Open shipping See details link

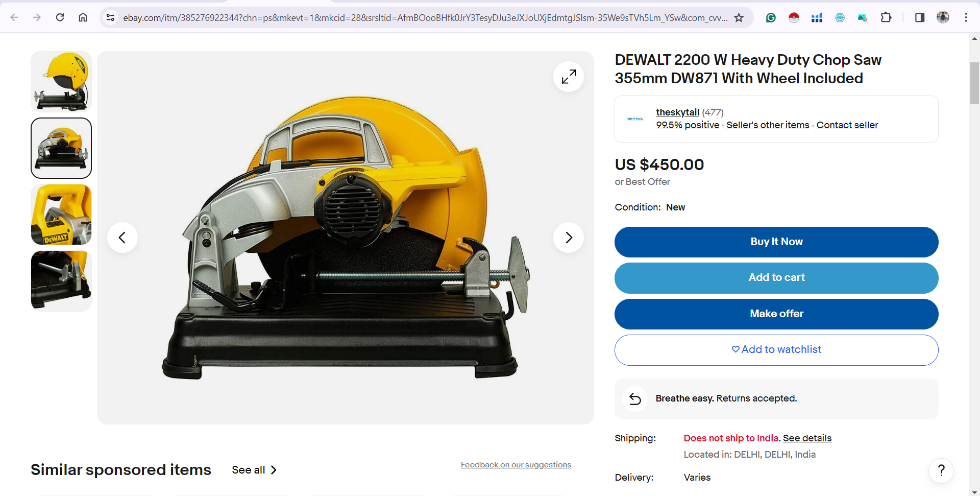[807, 438]
